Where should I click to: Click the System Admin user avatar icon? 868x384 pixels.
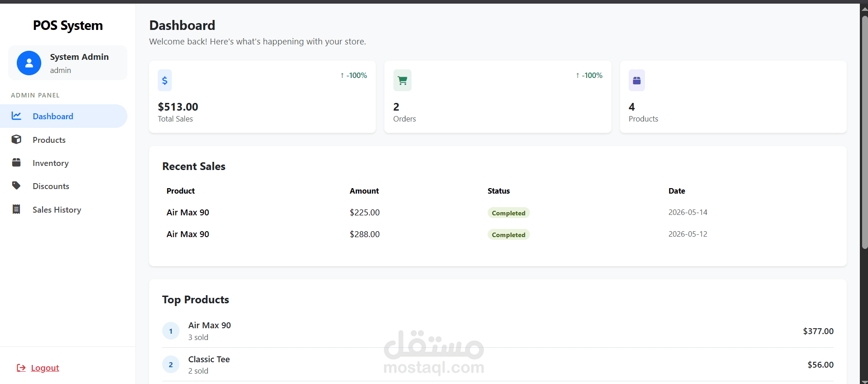[29, 63]
